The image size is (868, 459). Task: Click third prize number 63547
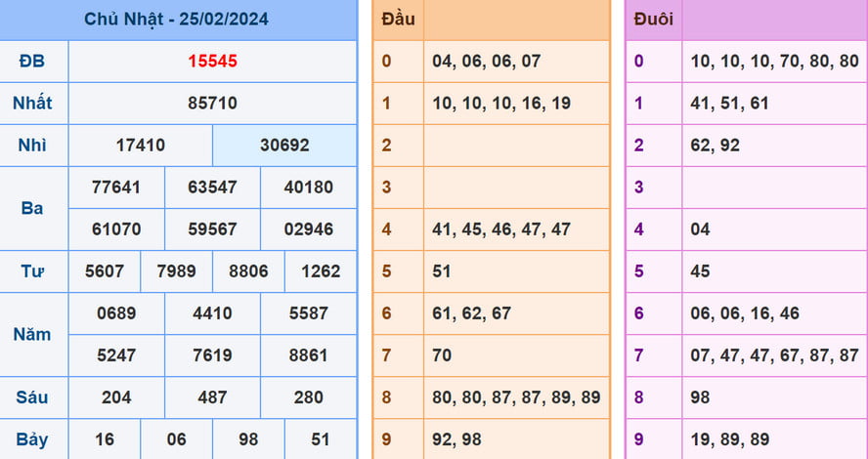tap(212, 188)
